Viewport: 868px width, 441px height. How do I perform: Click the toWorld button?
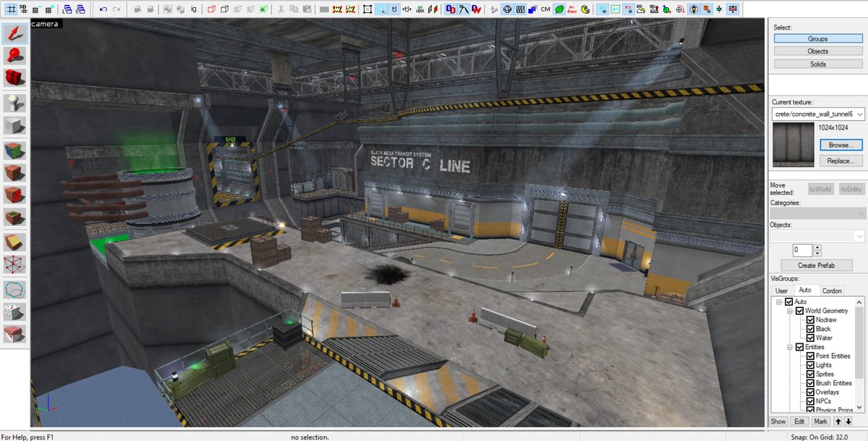click(x=820, y=189)
